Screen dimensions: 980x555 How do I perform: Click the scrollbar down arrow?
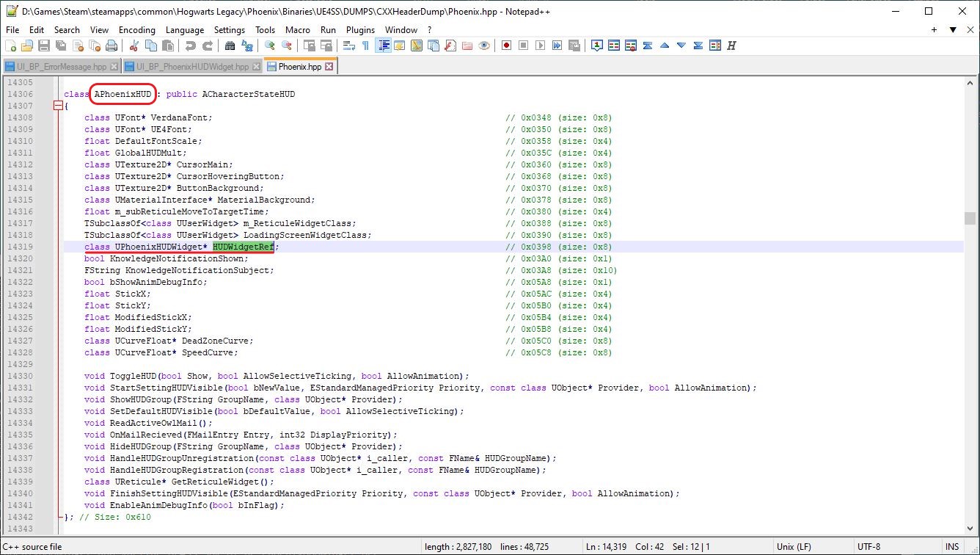pos(970,529)
